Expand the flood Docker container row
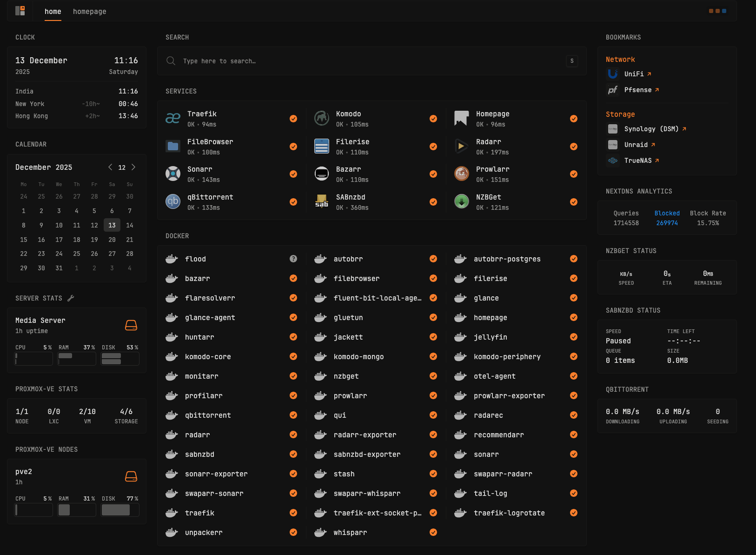The height and width of the screenshot is (555, 756). click(x=232, y=259)
